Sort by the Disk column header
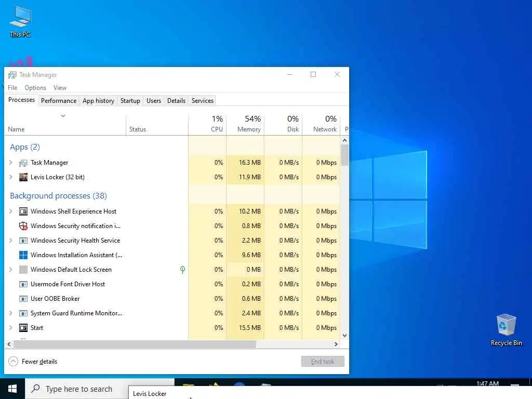This screenshot has height=399, width=532. (283, 124)
